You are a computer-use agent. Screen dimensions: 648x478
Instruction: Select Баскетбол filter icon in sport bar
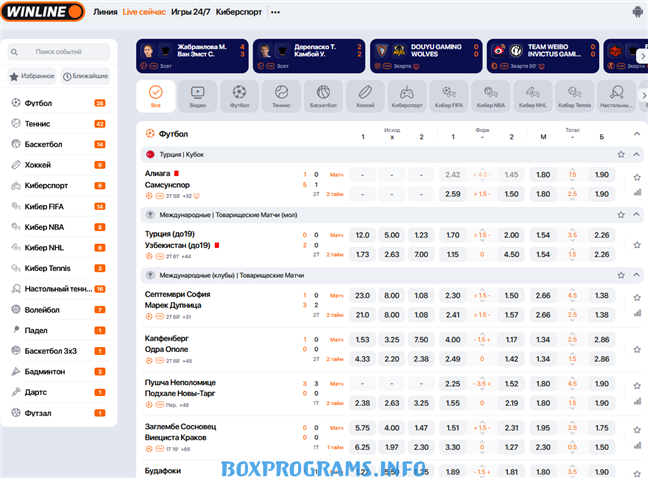point(323,95)
